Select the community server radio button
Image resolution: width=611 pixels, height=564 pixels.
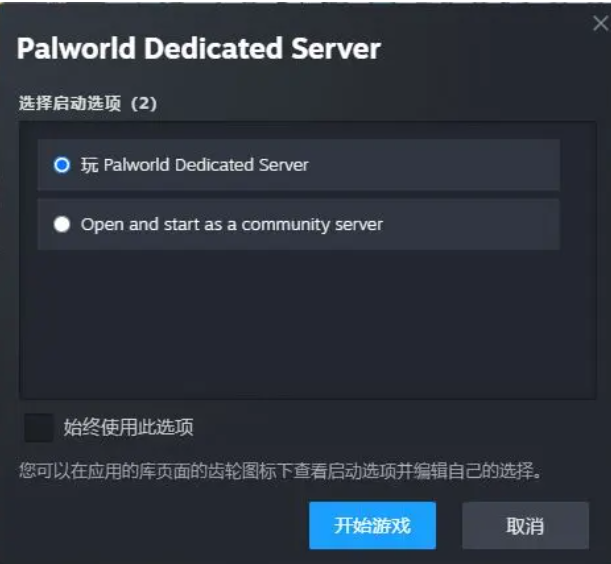coord(62,224)
